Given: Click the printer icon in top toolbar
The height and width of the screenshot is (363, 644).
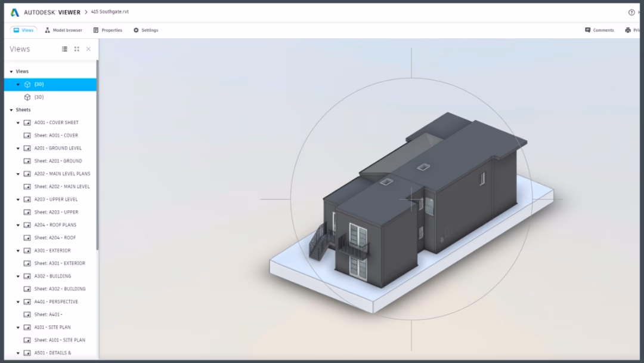Looking at the screenshot, I should pyautogui.click(x=628, y=30).
